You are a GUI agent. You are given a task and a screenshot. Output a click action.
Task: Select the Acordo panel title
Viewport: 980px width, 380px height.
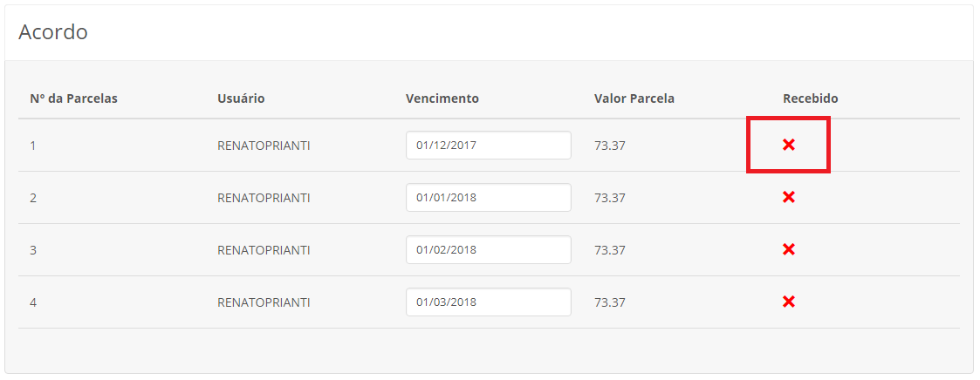[x=53, y=32]
